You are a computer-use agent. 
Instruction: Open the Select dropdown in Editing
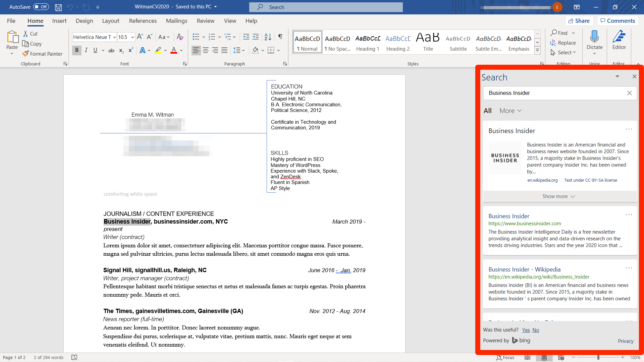tap(563, 53)
